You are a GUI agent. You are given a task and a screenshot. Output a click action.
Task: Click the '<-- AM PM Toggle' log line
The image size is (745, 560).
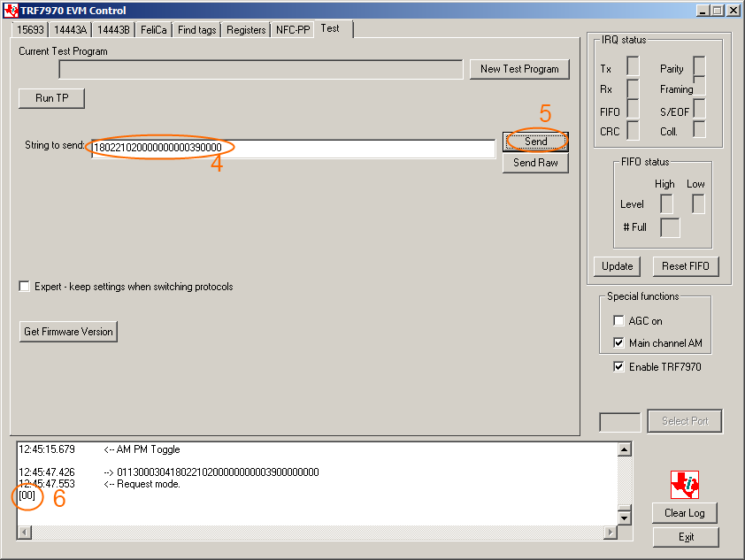click(x=142, y=449)
